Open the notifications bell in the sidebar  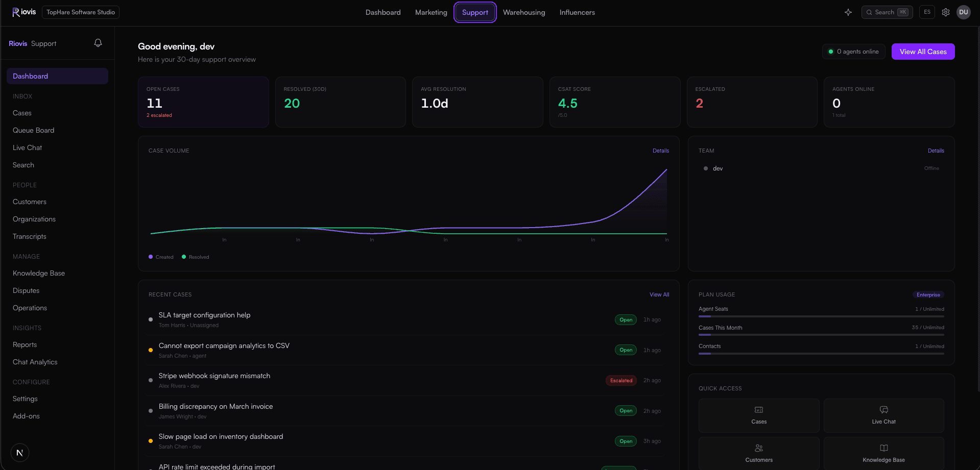pyautogui.click(x=98, y=43)
